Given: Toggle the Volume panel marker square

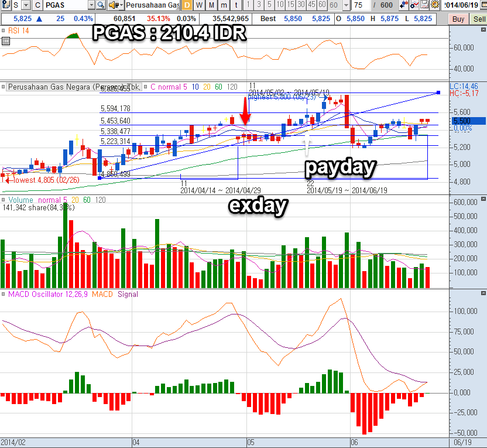Looking at the screenshot, I should (4, 200).
